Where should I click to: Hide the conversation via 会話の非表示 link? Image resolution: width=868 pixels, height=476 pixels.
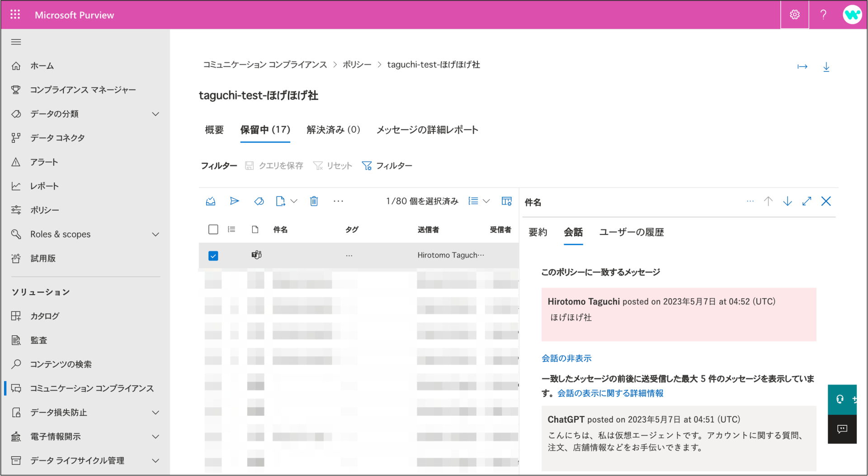pos(566,358)
